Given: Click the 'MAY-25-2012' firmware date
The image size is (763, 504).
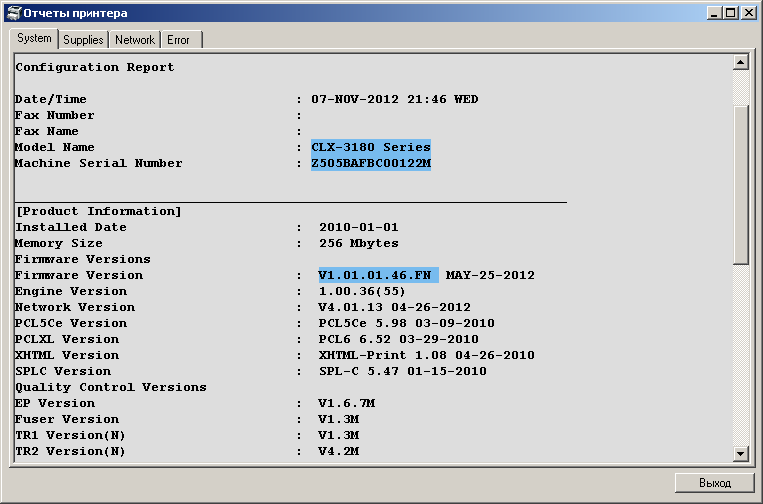Looking at the screenshot, I should [x=490, y=275].
